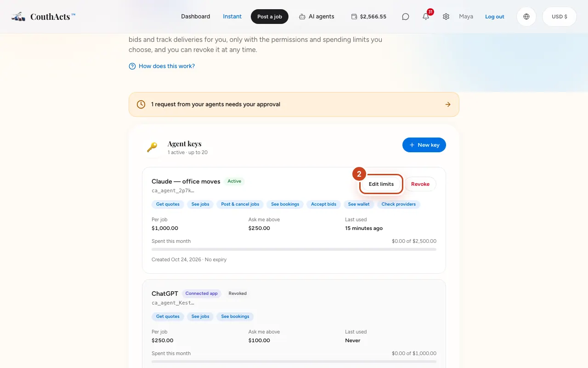This screenshot has height=368, width=588.
Task: Click the wallet balance $2,566.55
Action: coord(369,17)
